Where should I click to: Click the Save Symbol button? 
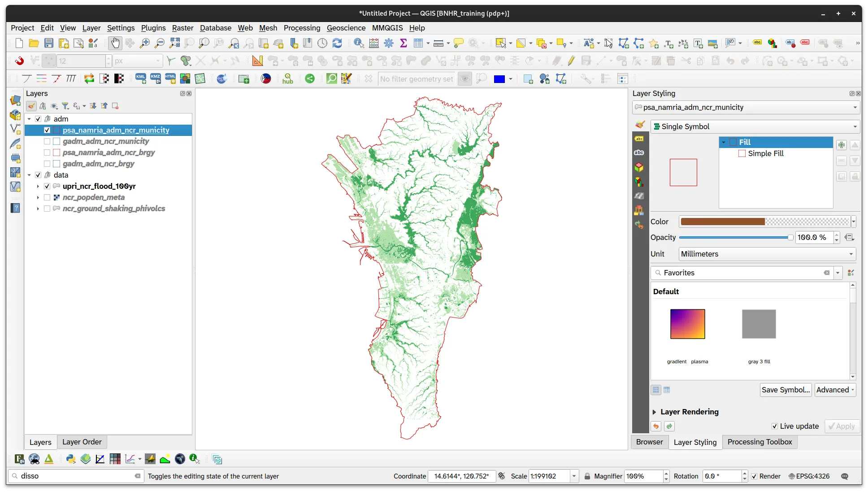[786, 390]
